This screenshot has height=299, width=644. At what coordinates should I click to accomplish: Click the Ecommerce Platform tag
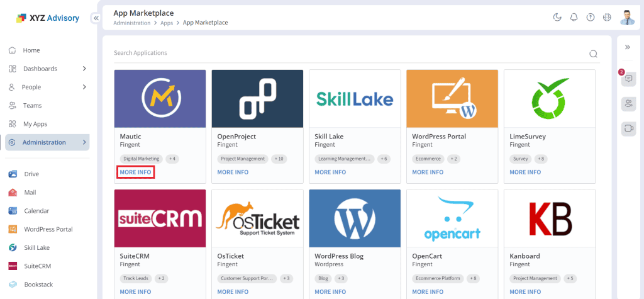tap(438, 278)
